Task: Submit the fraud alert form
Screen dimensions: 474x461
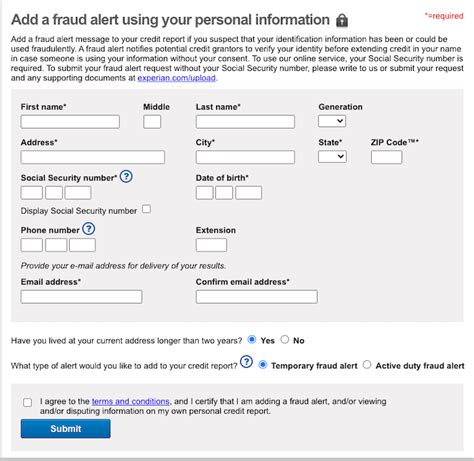Action: pos(66,429)
